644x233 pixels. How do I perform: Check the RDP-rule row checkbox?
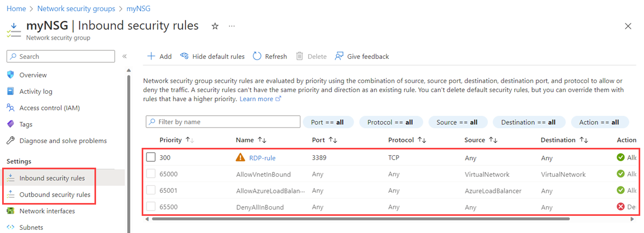151,157
